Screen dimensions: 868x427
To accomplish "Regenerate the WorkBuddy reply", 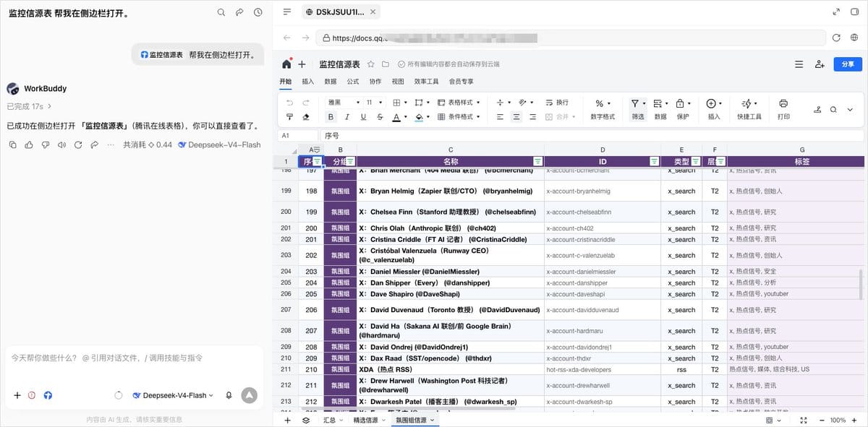I will [x=78, y=145].
